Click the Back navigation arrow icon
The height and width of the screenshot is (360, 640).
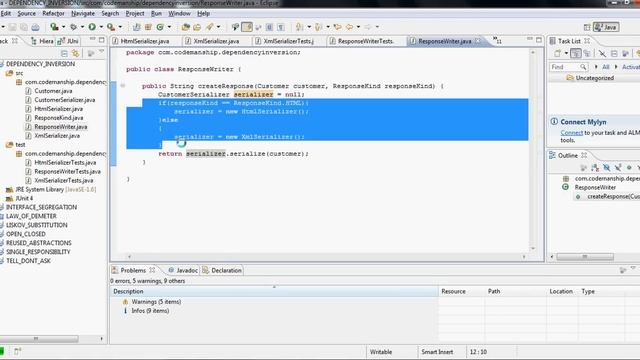(350, 27)
